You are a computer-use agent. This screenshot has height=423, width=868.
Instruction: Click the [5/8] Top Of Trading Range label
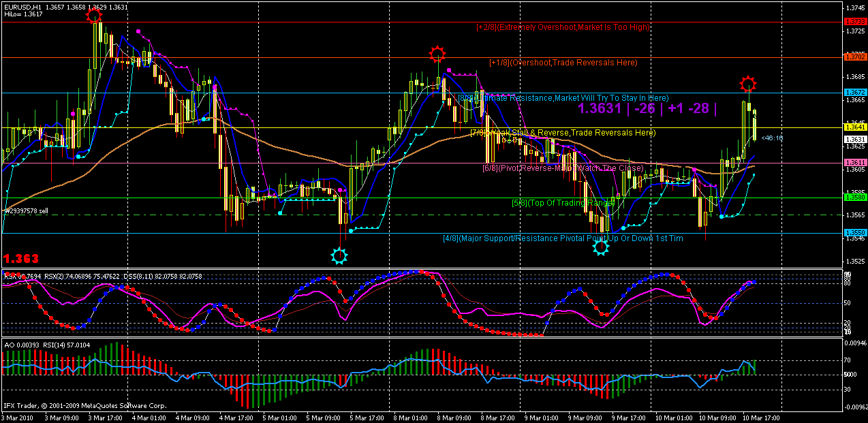point(563,203)
